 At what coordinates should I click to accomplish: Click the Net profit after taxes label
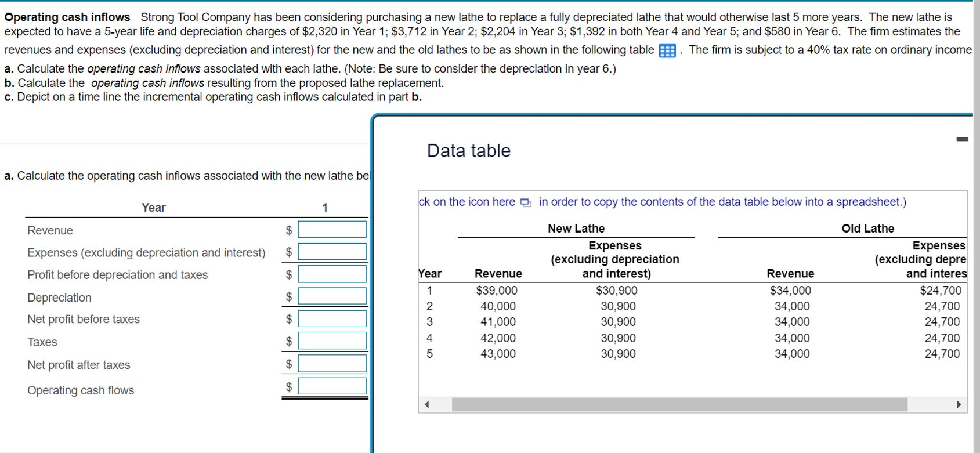(79, 365)
